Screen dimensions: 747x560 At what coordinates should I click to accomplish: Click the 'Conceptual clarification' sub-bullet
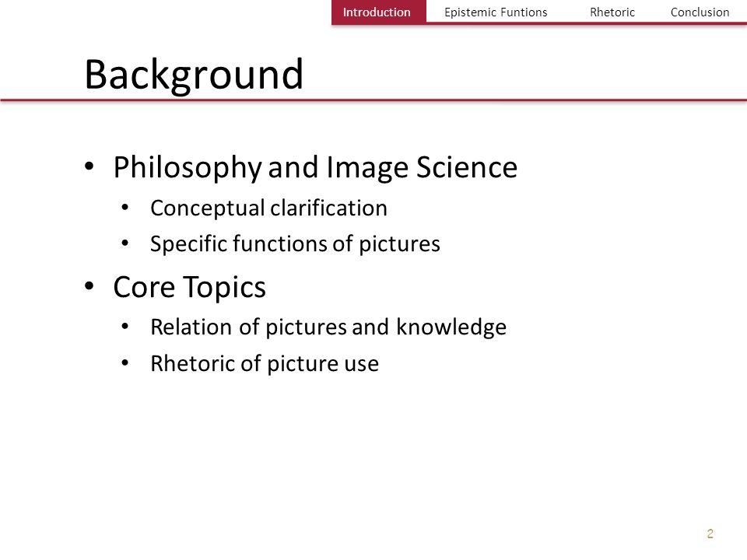[x=268, y=208]
